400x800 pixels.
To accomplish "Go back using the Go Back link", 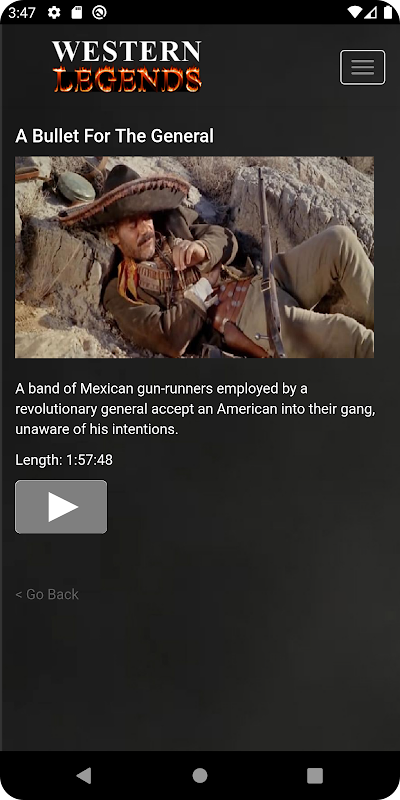I will pos(47,594).
